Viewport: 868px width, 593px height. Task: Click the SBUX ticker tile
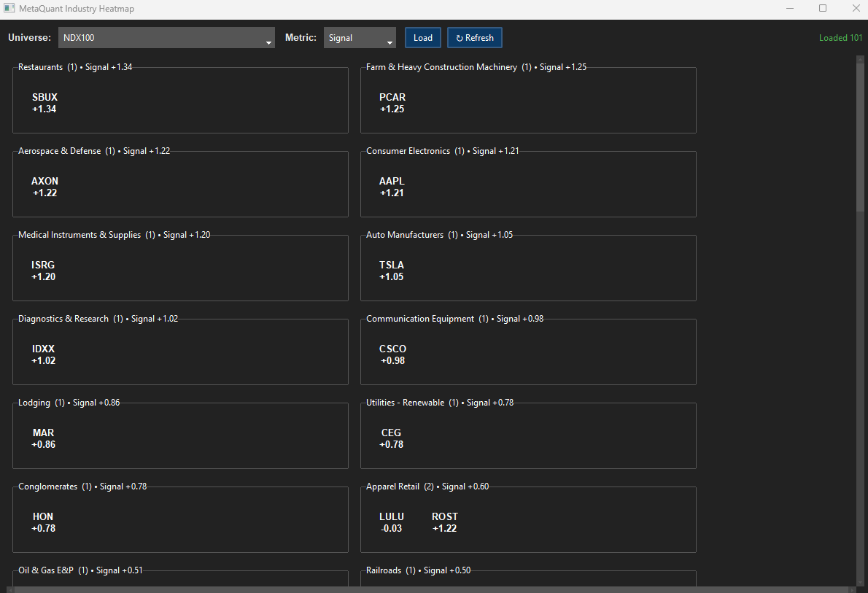pos(44,103)
